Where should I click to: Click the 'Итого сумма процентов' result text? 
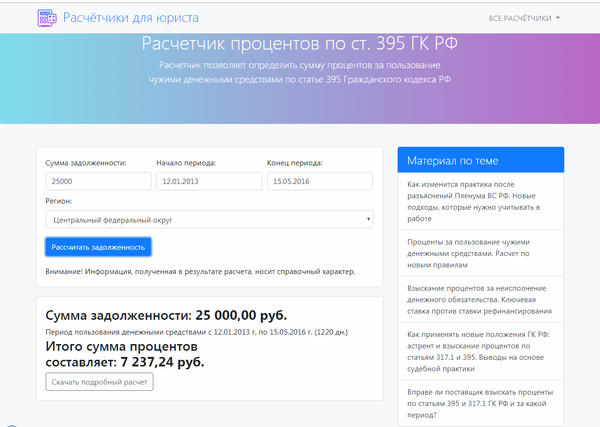(125, 353)
